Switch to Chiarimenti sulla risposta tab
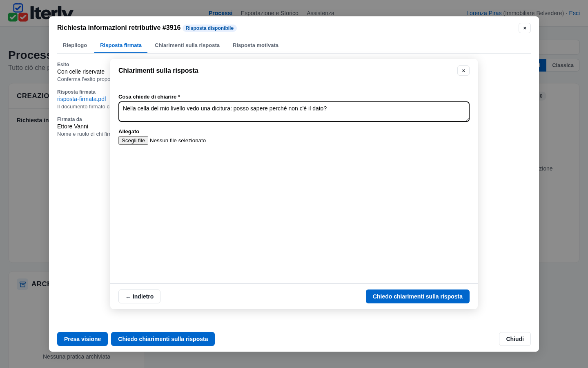The height and width of the screenshot is (368, 588). point(187,45)
